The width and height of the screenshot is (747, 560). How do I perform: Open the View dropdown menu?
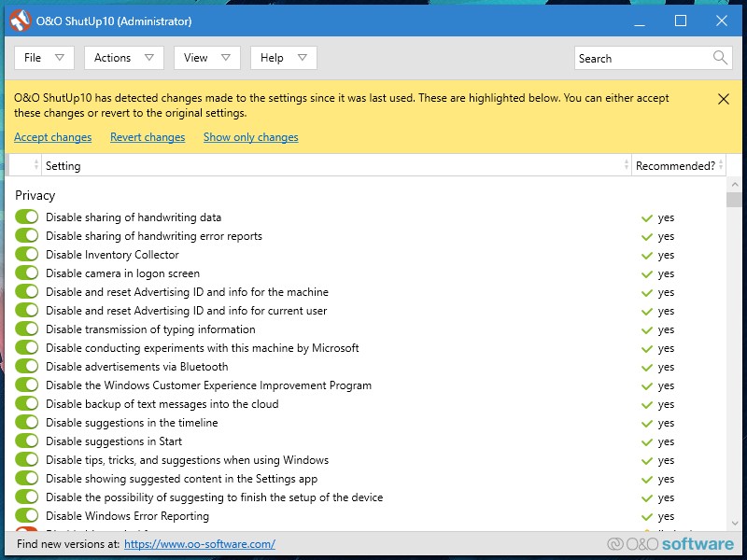206,58
